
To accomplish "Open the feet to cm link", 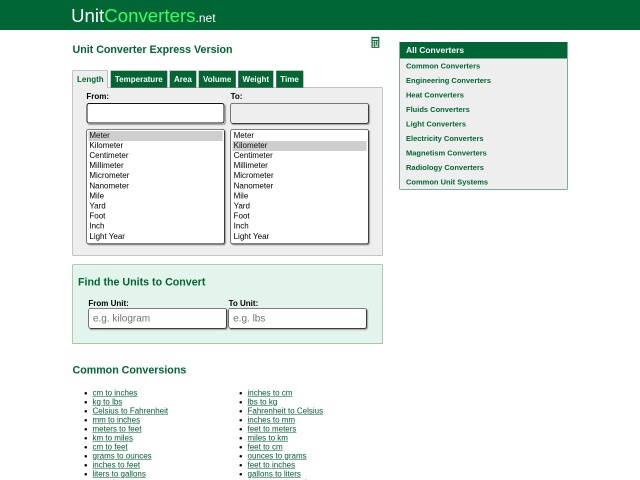I will [265, 447].
